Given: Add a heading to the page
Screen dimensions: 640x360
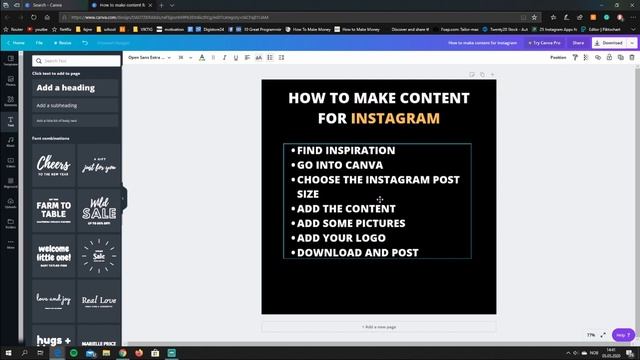Looking at the screenshot, I should coord(76,88).
